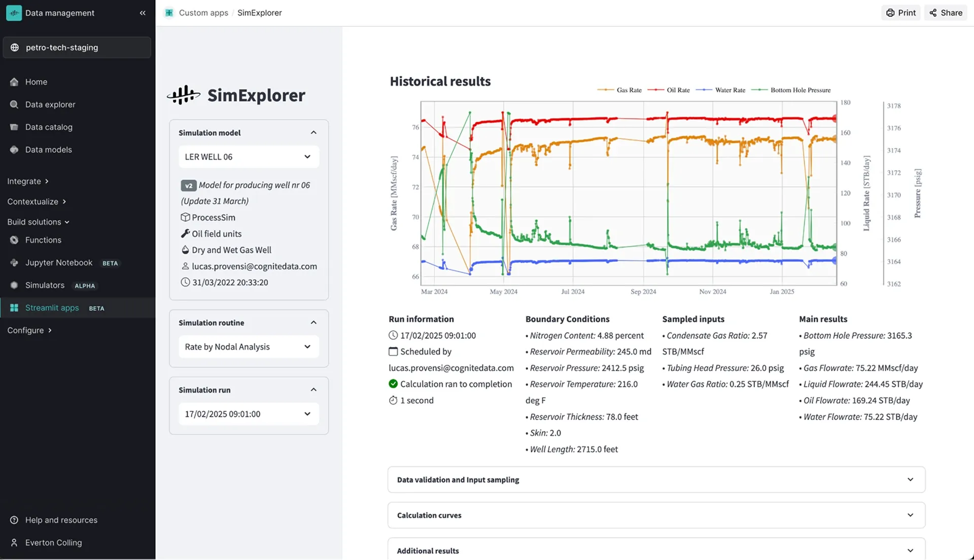The image size is (974, 560).
Task: Go to Custom apps breadcrumb link
Action: click(203, 13)
